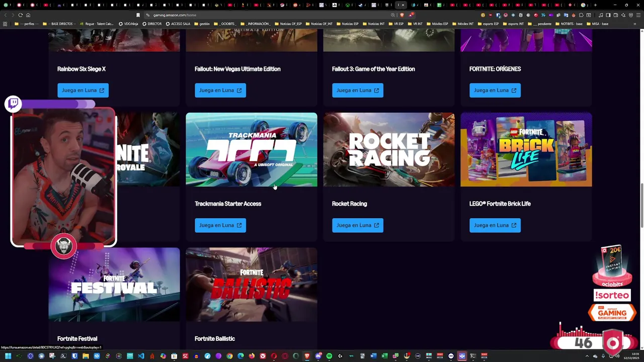Reload the page with the refresh icon
644x362 pixels.
pos(20,15)
